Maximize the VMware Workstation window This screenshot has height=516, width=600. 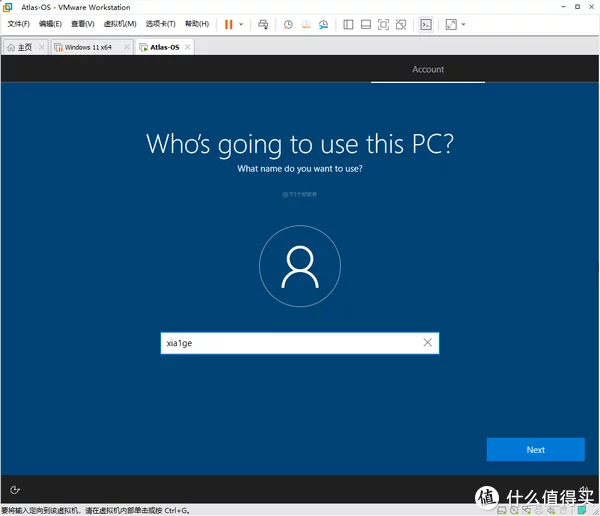coord(577,7)
